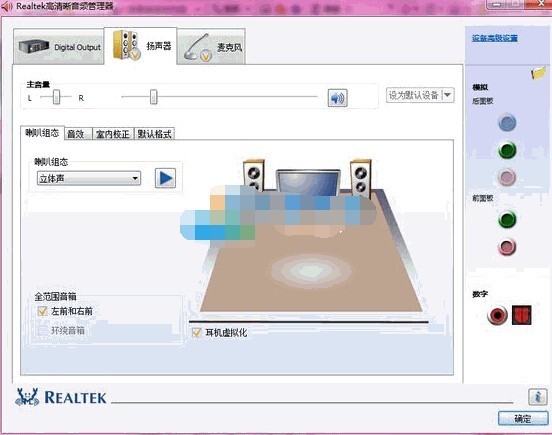
Task: Click the right speaker in the room diagram
Action: click(x=360, y=179)
